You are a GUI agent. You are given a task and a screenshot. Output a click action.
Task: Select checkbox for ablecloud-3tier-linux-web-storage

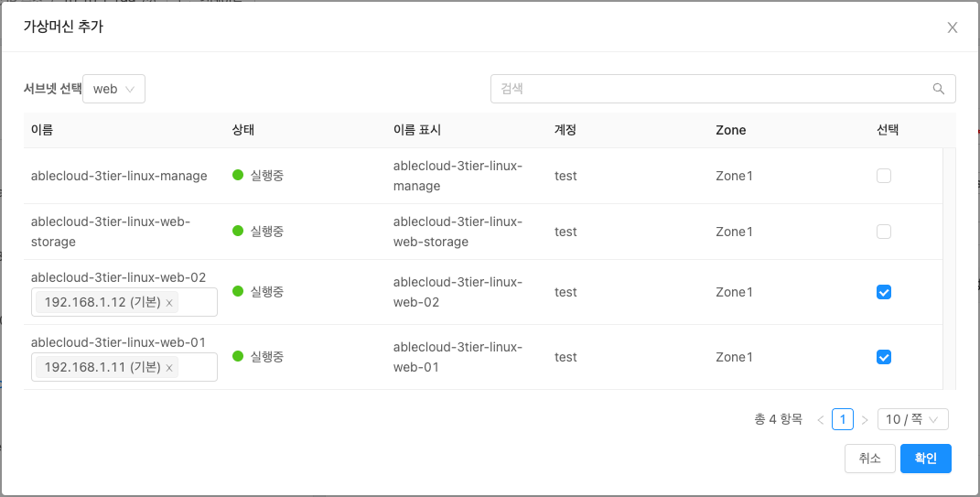[884, 232]
